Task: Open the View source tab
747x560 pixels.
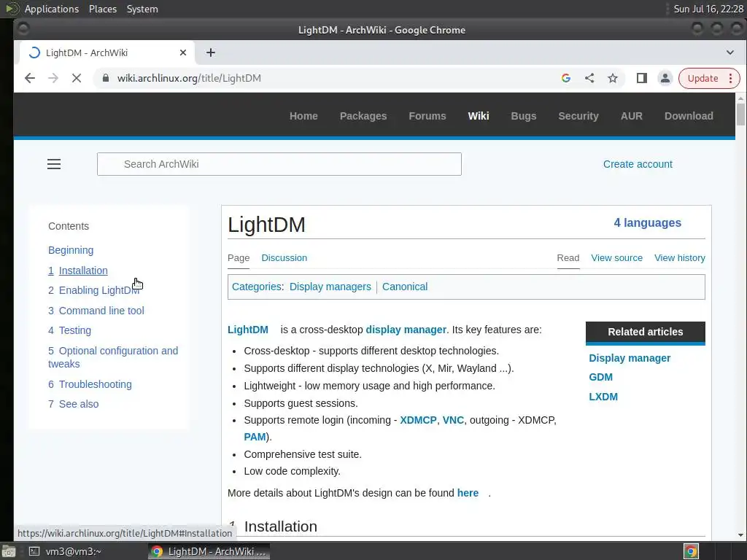Action: click(616, 257)
